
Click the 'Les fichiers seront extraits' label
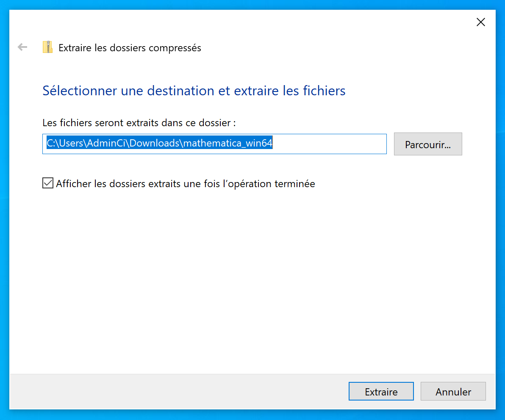139,123
